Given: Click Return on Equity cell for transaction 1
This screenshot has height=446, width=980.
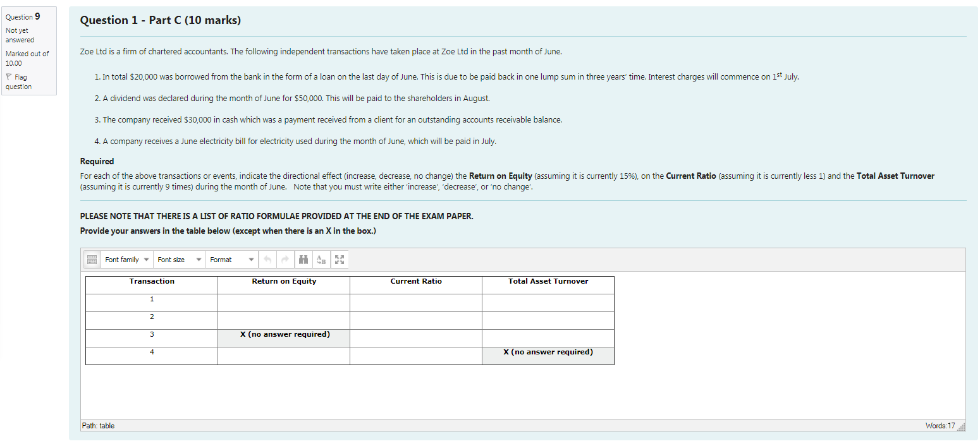Looking at the screenshot, I should pos(284,303).
